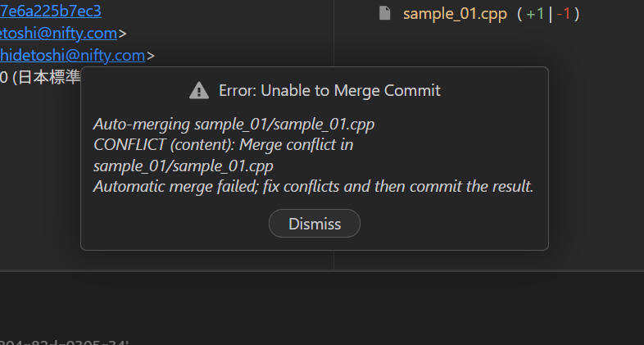Click the sample_01/sample_01.cpp path below the CONFLICT line

click(x=183, y=166)
